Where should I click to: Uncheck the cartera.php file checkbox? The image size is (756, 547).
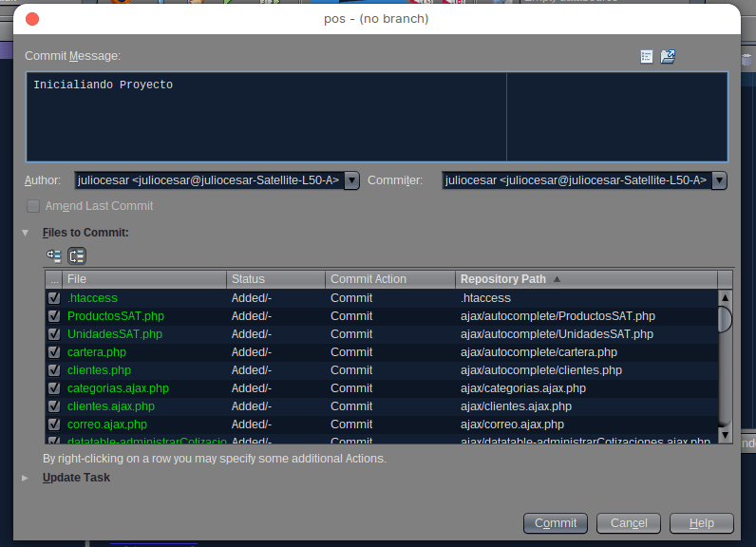coord(54,352)
